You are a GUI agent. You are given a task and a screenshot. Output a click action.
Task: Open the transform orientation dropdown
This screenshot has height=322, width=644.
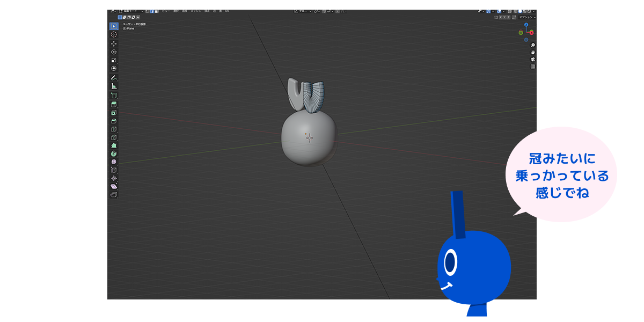(x=302, y=11)
